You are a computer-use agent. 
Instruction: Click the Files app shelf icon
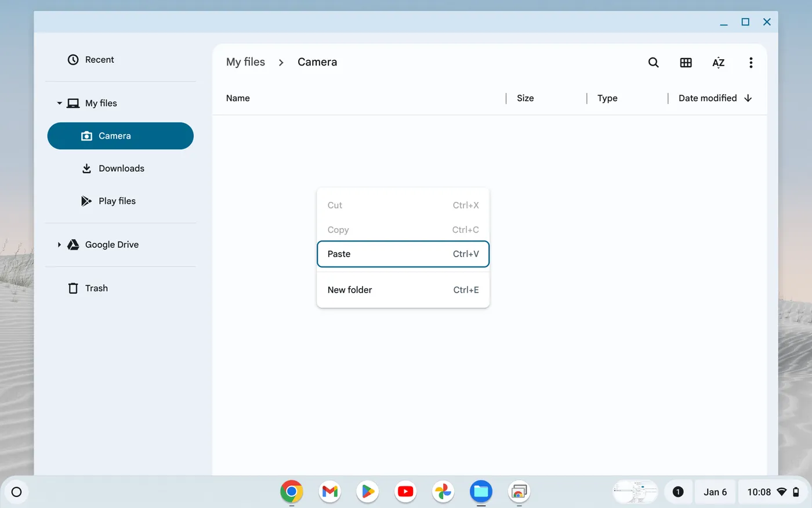point(481,492)
